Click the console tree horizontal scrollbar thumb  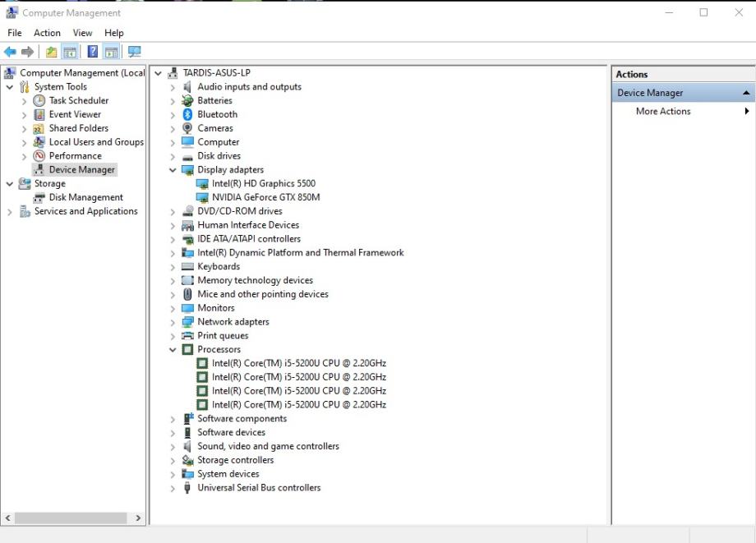point(71,518)
